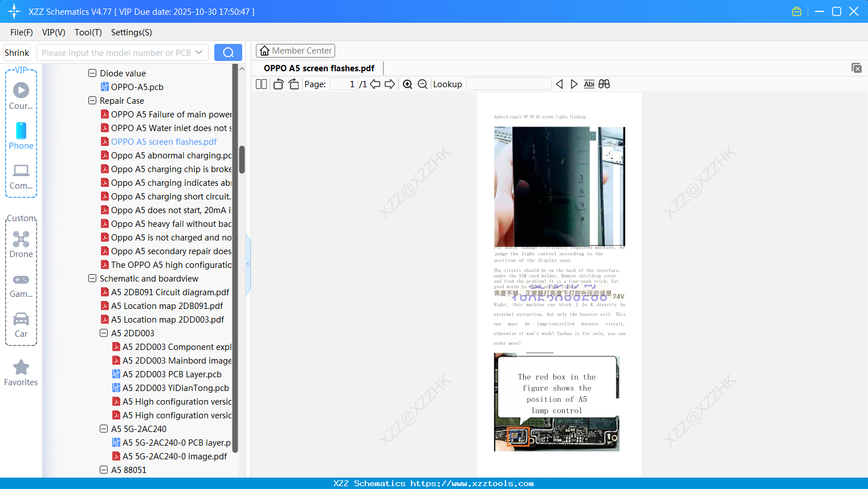Viewport: 868px width, 489px height.
Task: Go to previous page with left arrow
Action: pyautogui.click(x=375, y=84)
